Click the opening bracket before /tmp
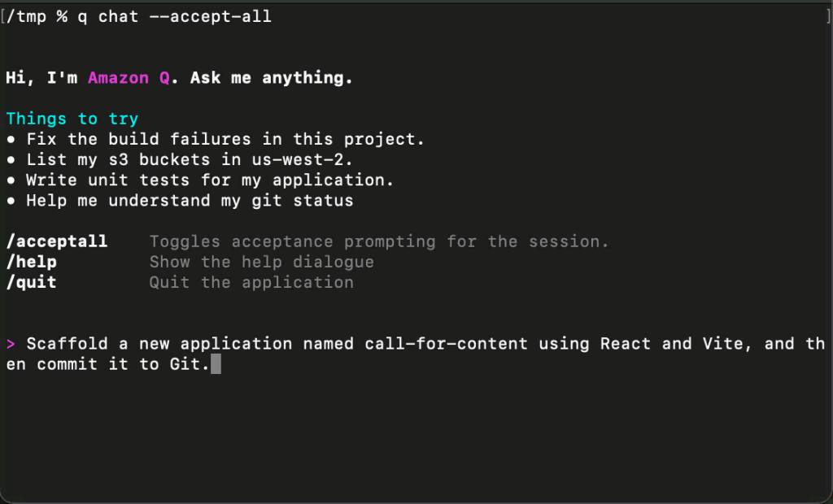Viewport: 833px width, 504px height. point(2,16)
